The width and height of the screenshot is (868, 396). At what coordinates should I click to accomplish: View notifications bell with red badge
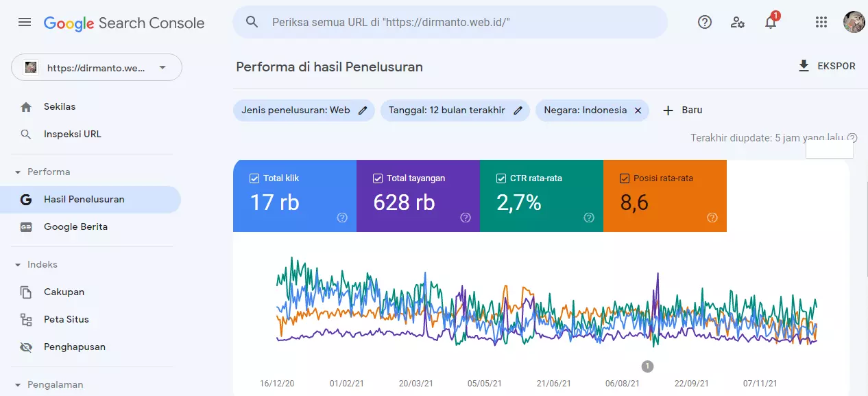(x=771, y=21)
